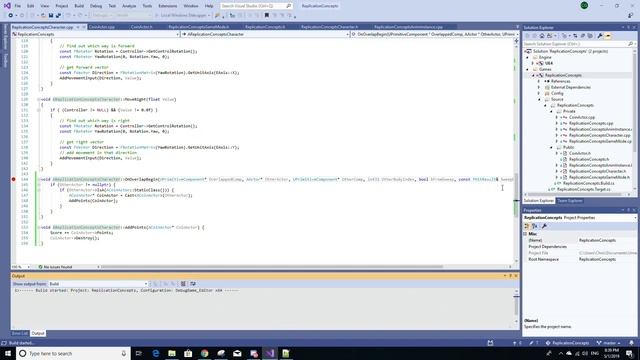Click the Clear All output icon
Viewport: 640px width, 360px height.
(x=183, y=284)
